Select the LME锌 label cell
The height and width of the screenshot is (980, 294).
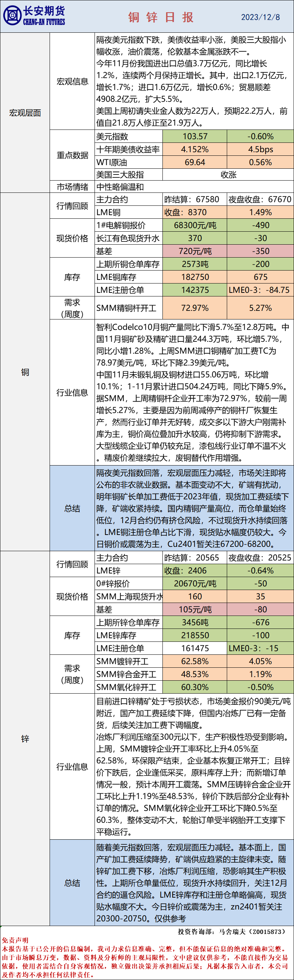pos(129,571)
